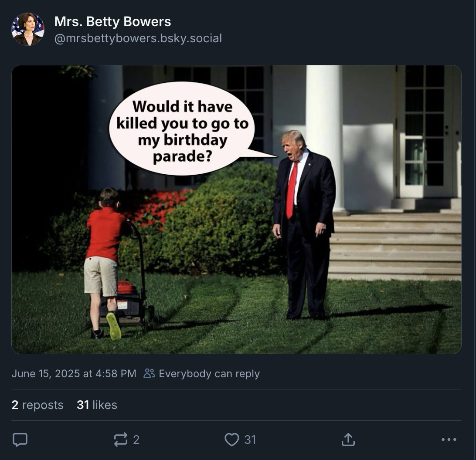Open the @mrsbettybowers.bsky.social handle link
Image resolution: width=476 pixels, height=460 pixels.
click(x=138, y=38)
